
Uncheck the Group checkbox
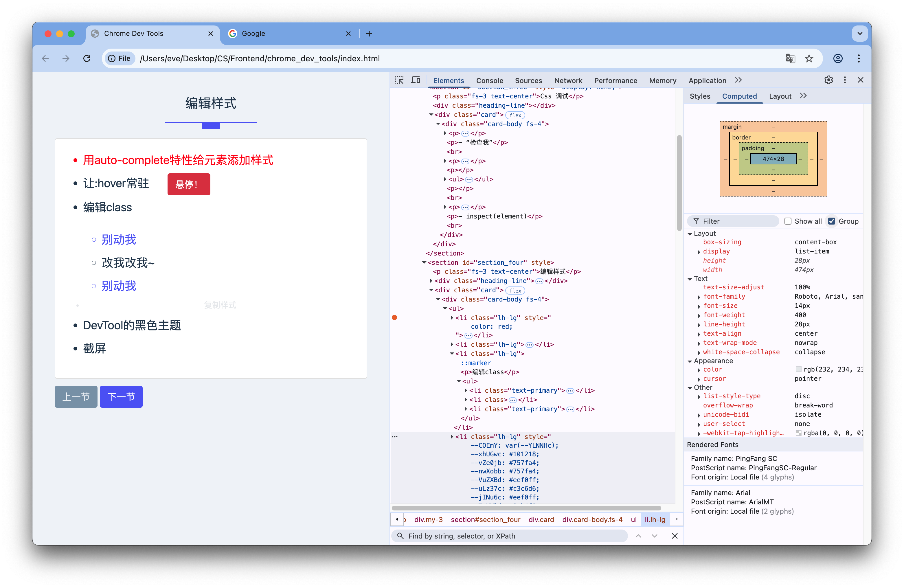tap(832, 221)
